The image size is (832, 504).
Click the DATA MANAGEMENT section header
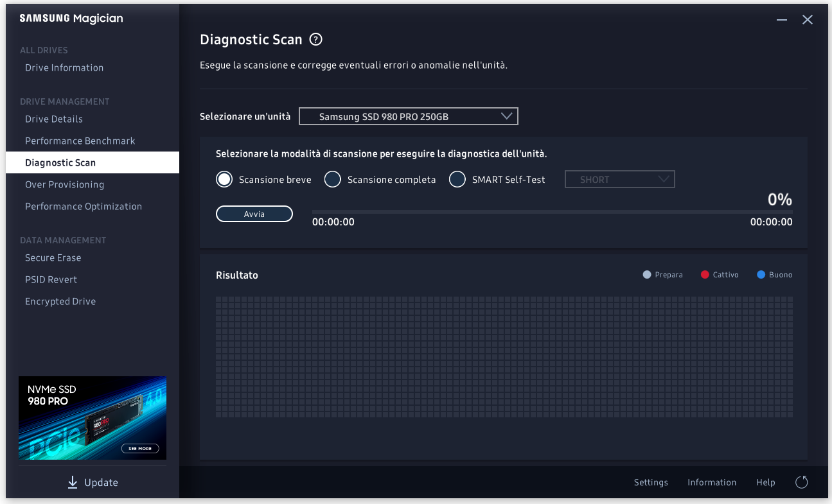(x=63, y=240)
